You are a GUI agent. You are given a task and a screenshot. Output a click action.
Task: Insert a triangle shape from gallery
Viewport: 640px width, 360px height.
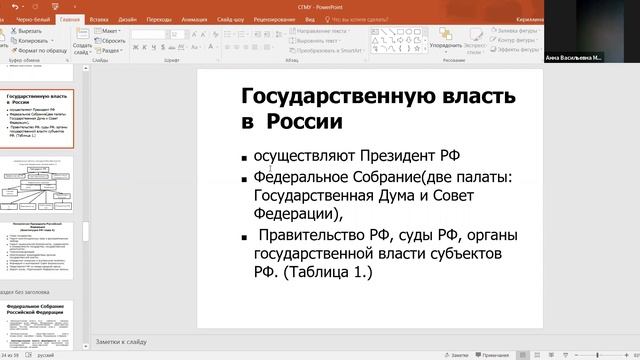pyautogui.click(x=375, y=40)
